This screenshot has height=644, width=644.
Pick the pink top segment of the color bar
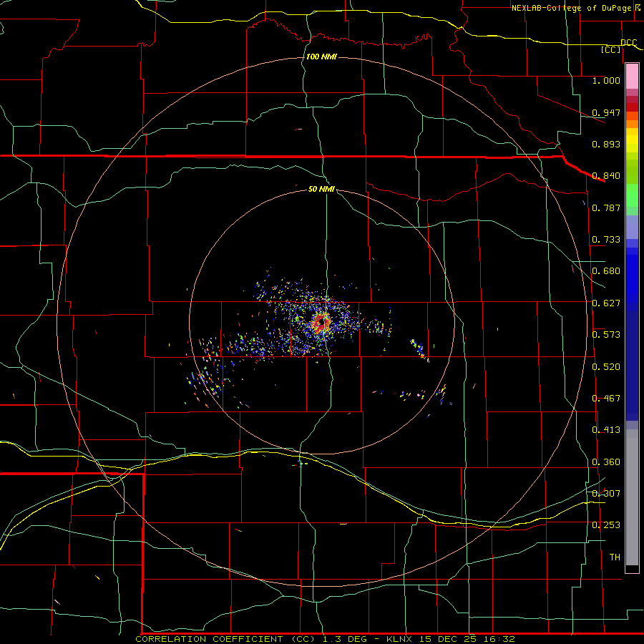[x=632, y=77]
